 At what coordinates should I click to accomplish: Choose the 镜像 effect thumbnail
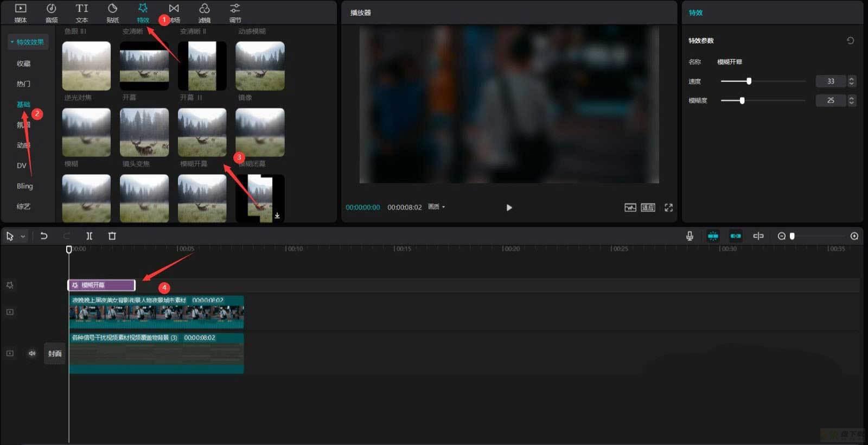pyautogui.click(x=260, y=66)
